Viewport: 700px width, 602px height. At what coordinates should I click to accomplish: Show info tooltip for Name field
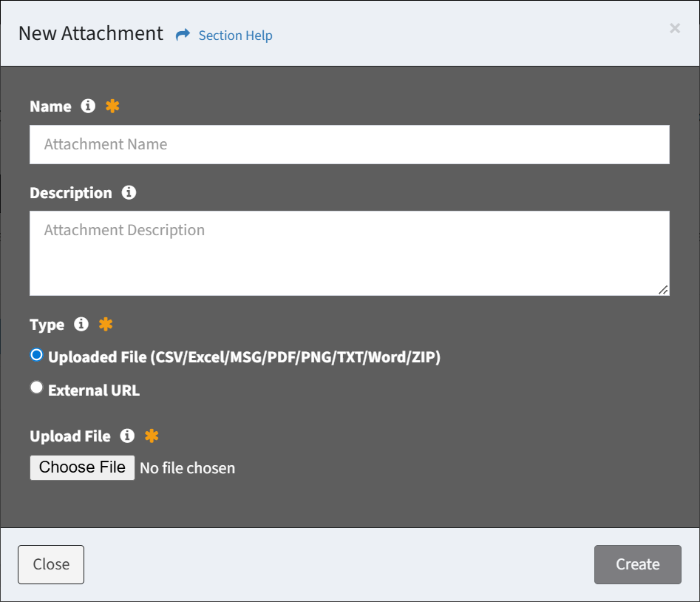[x=88, y=106]
